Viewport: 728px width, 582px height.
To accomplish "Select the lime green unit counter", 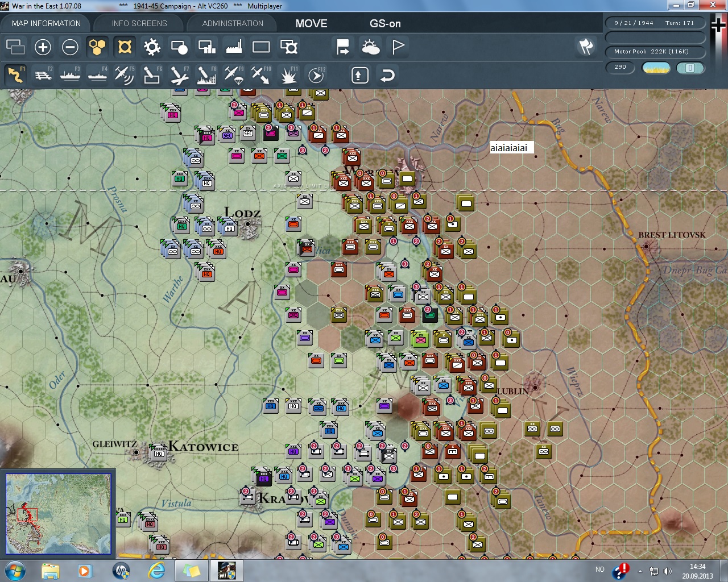I will point(420,339).
